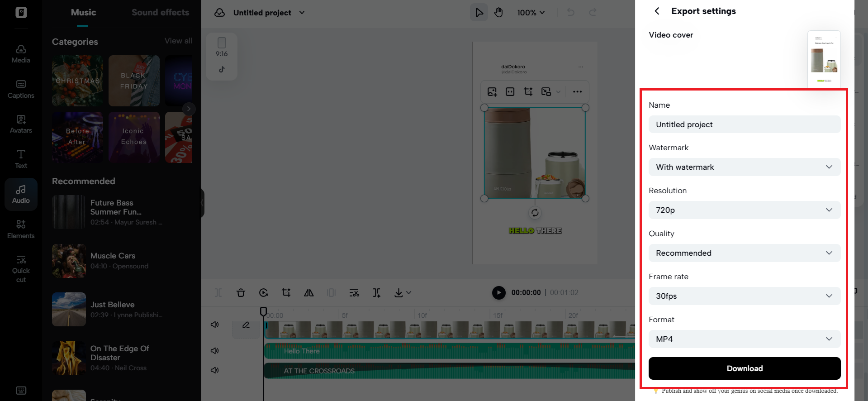Play the timeline preview

tap(498, 293)
